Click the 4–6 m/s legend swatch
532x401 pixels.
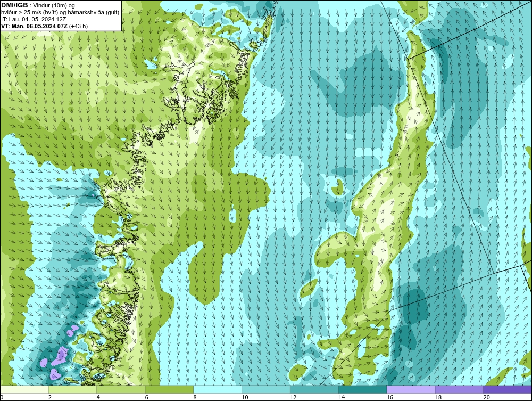(121, 389)
